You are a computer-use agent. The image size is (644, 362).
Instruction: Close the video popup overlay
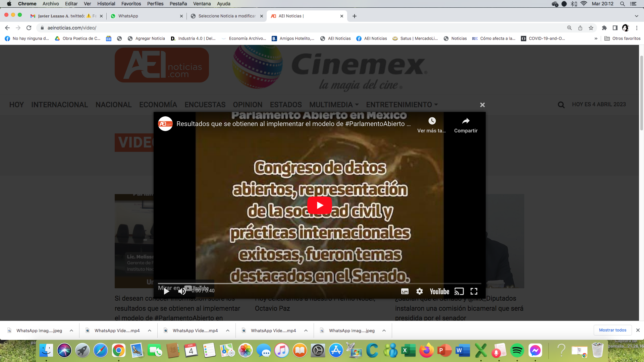coord(482,105)
